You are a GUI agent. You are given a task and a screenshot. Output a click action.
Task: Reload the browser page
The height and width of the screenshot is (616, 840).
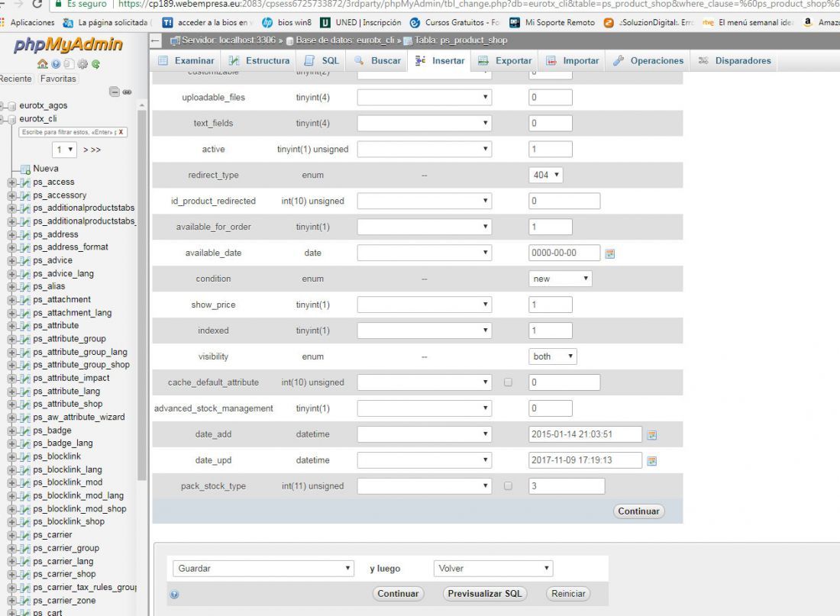click(x=37, y=4)
